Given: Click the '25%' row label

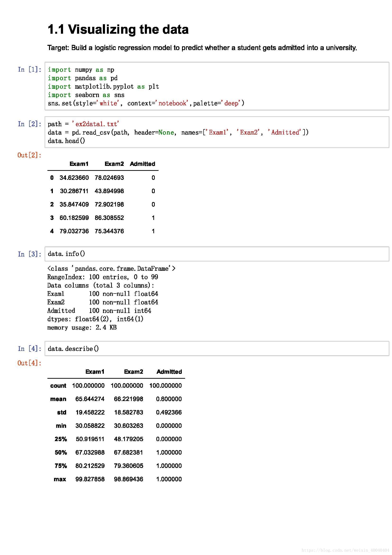Looking at the screenshot, I should pyautogui.click(x=61, y=439).
